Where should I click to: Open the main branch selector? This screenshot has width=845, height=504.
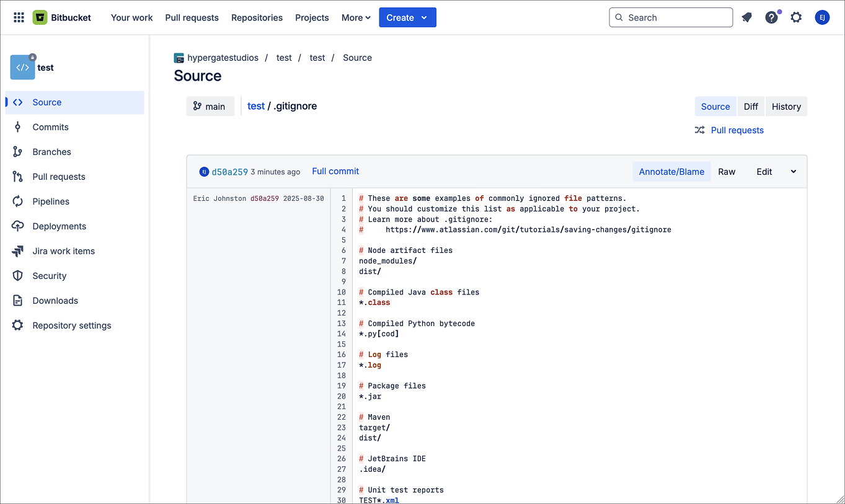coord(210,107)
